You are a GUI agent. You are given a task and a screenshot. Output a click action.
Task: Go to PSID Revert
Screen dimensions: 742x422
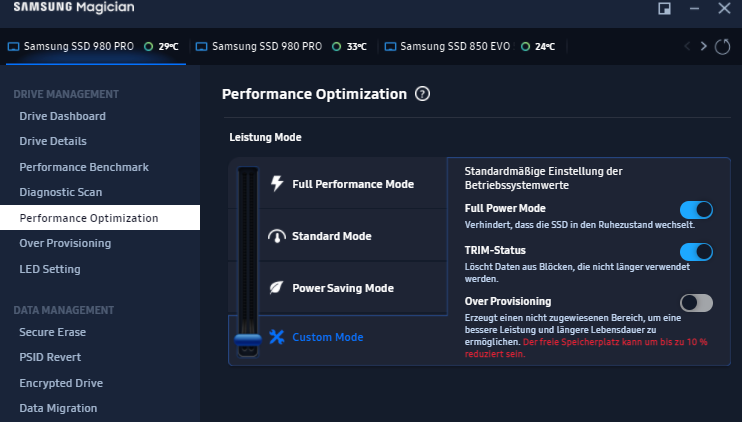coord(50,357)
